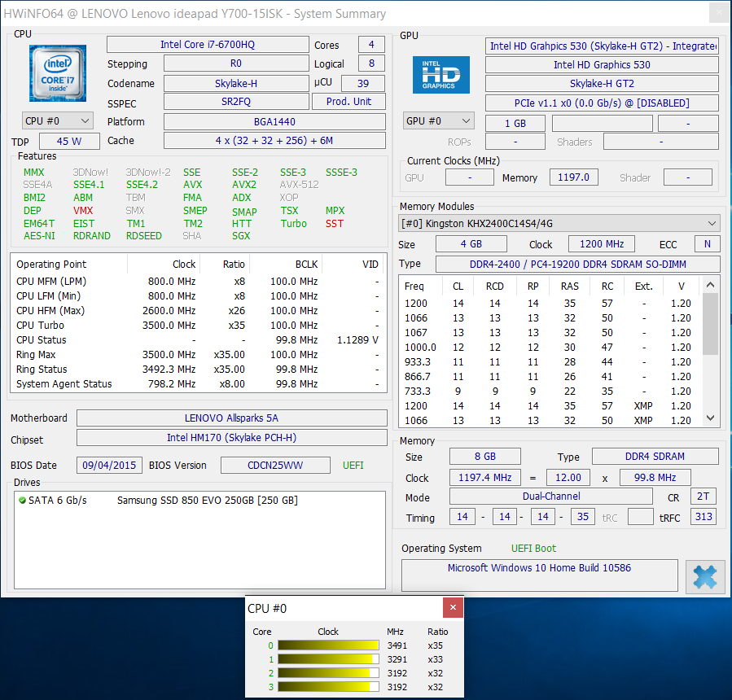Click the 1200 XMP timing row
The width and height of the screenshot is (732, 700).
[x=550, y=406]
